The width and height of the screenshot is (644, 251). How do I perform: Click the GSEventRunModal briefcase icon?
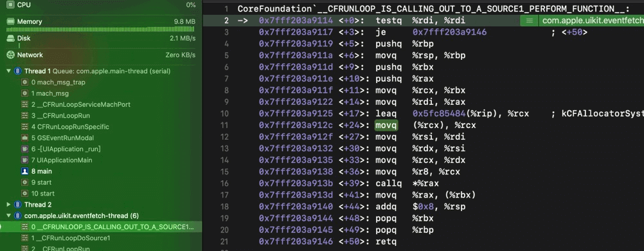pos(24,138)
